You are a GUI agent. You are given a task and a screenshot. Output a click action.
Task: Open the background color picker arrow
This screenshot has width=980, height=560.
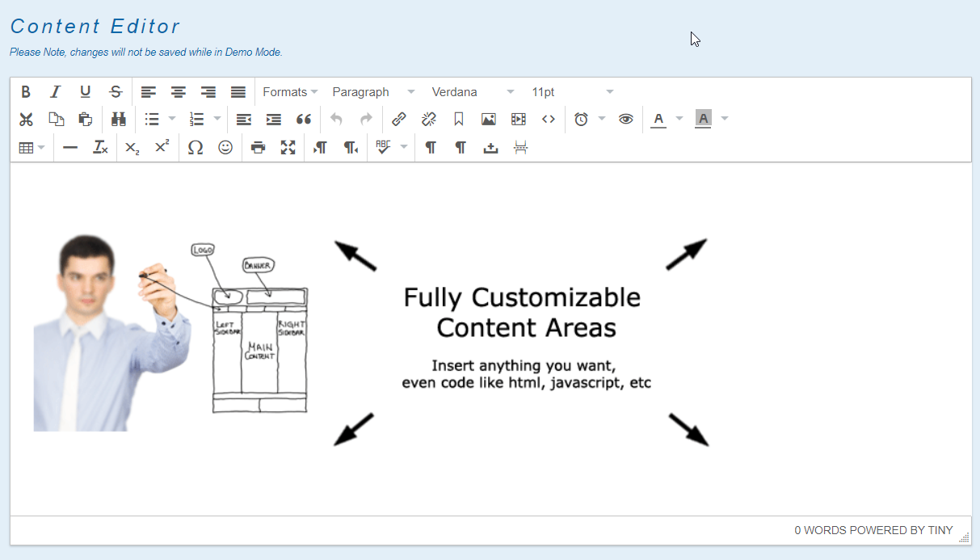tap(725, 120)
